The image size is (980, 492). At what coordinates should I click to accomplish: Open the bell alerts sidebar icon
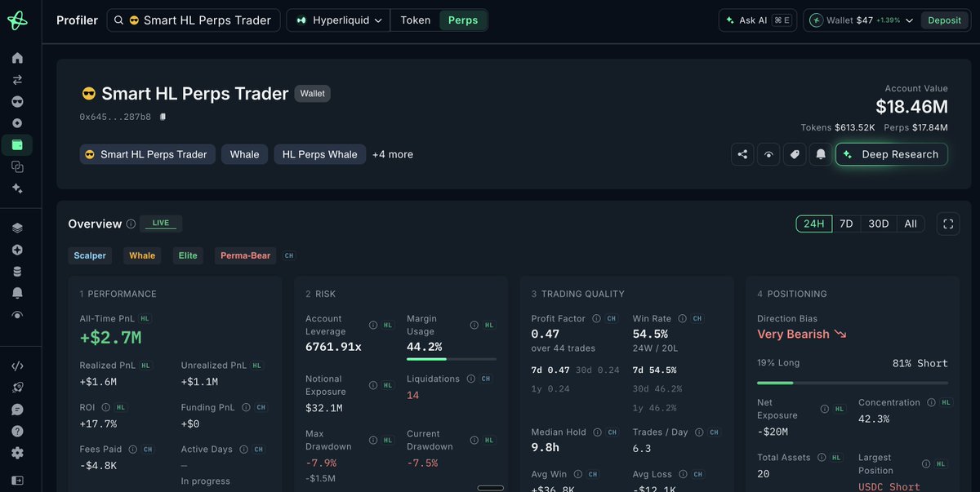coord(17,293)
